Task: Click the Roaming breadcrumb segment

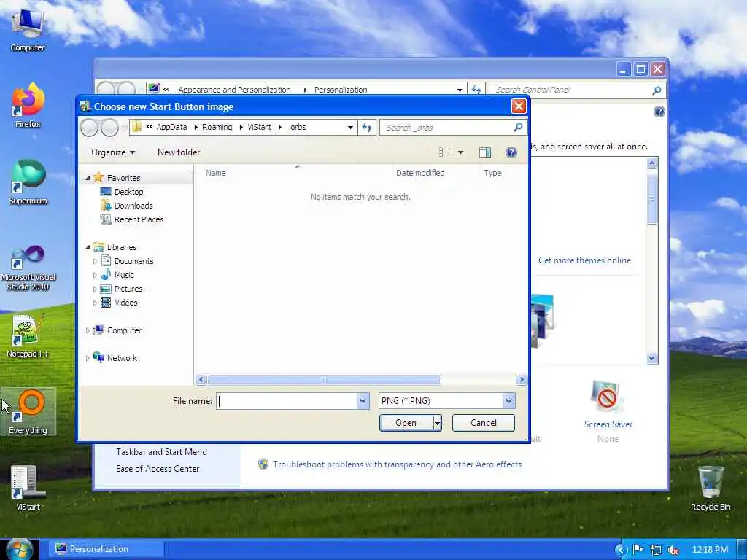Action: coord(217,127)
